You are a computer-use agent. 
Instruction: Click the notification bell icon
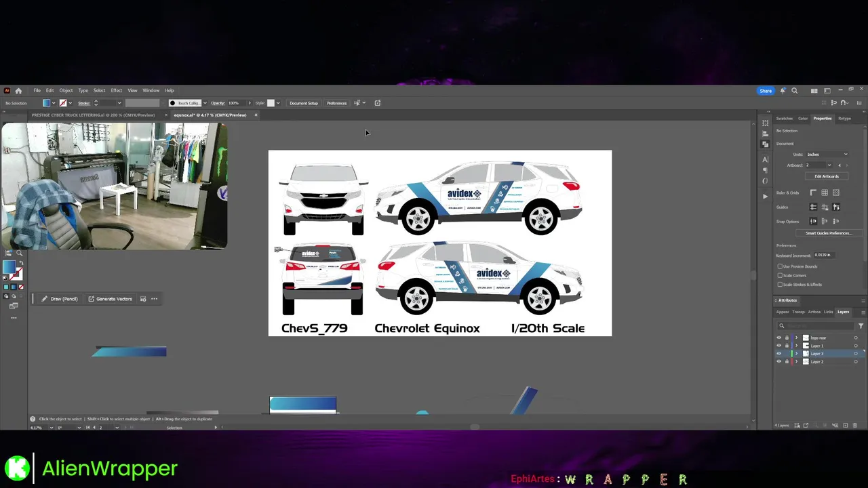[783, 90]
